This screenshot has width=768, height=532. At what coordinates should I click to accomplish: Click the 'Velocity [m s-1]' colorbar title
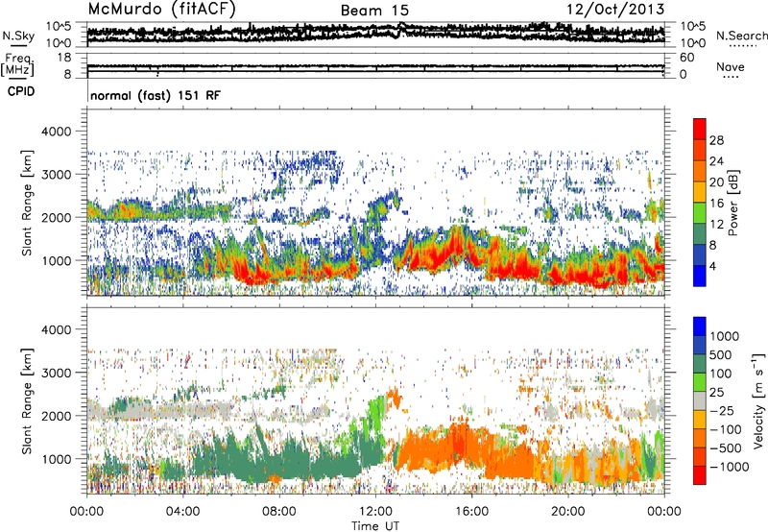(x=758, y=400)
